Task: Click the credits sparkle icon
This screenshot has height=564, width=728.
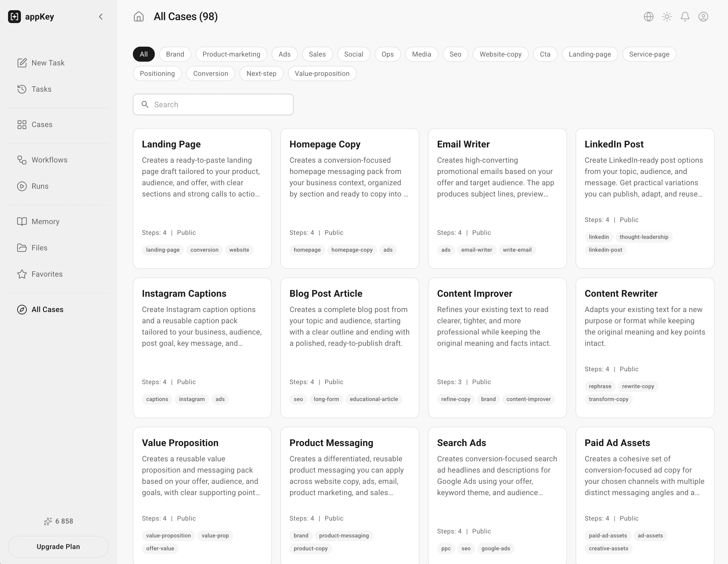Action: tap(48, 521)
